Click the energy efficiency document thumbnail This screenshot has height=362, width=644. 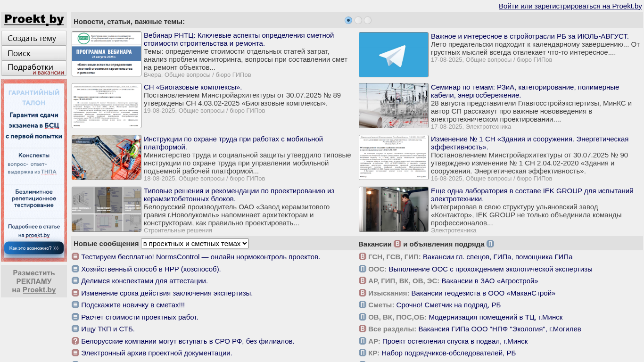pyautogui.click(x=394, y=157)
